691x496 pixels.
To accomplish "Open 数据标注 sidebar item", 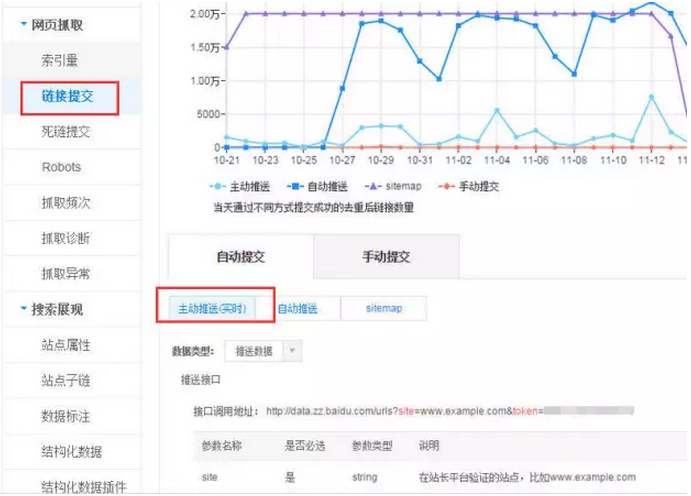I will pyautogui.click(x=66, y=416).
